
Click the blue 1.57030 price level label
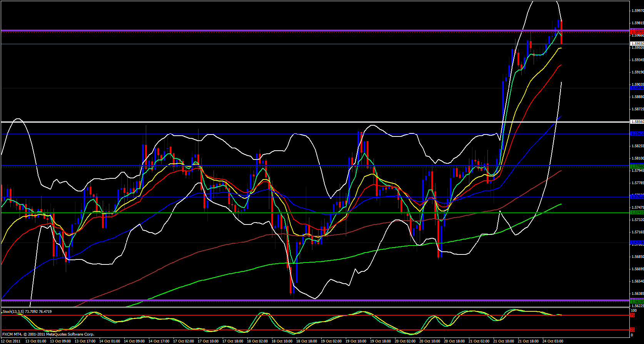click(x=637, y=243)
